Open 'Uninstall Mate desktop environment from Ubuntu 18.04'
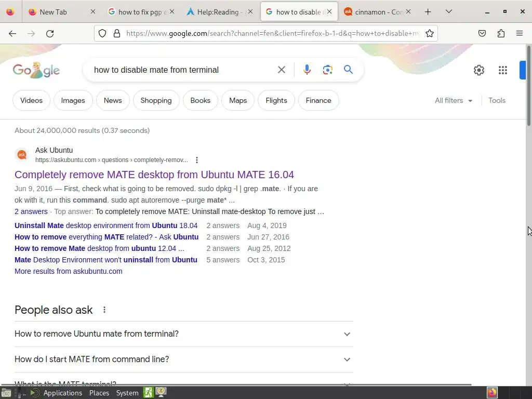The image size is (532, 399). pyautogui.click(x=106, y=225)
